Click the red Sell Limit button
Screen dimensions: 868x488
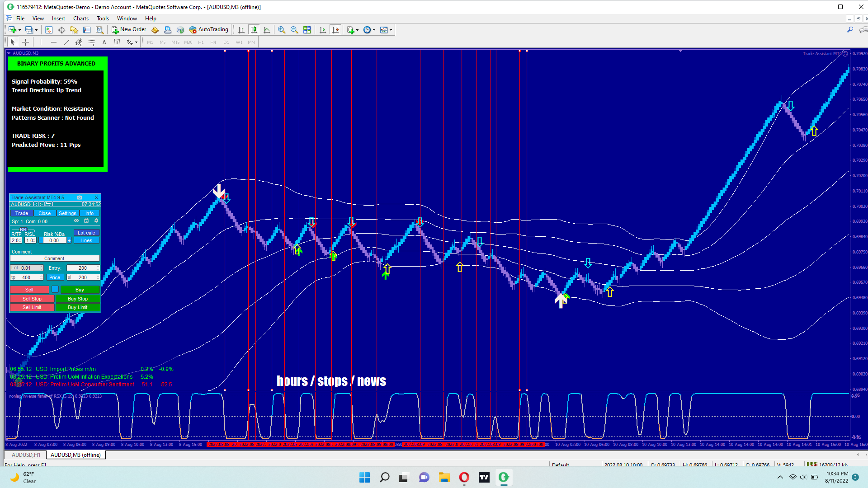click(32, 307)
